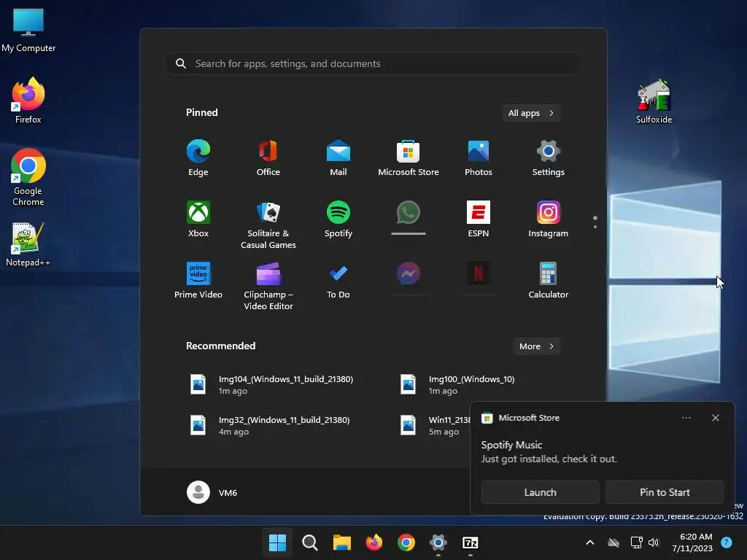Open Chrome from the taskbar
The image size is (747, 560).
point(406,542)
